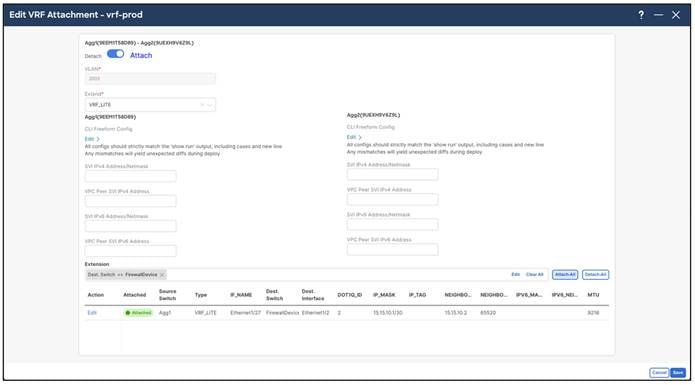The image size is (695, 385).
Task: Sort by Source Switch column header
Action: [x=168, y=295]
